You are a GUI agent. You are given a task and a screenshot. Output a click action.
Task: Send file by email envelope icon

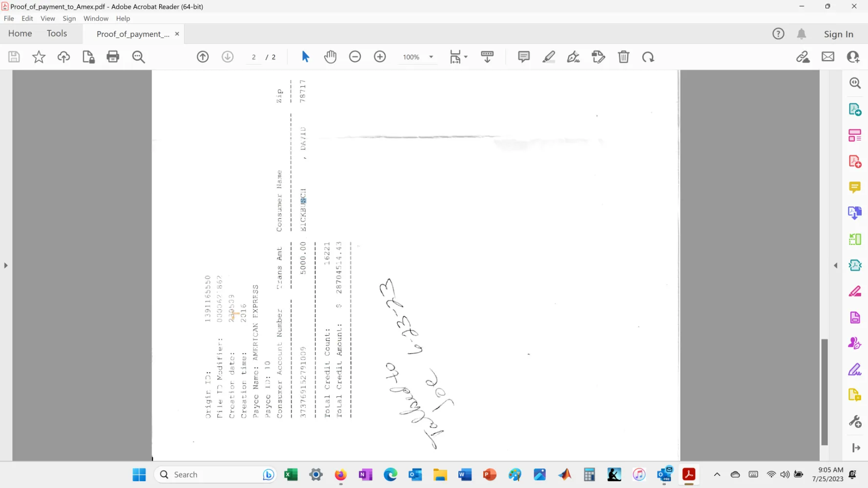(828, 57)
